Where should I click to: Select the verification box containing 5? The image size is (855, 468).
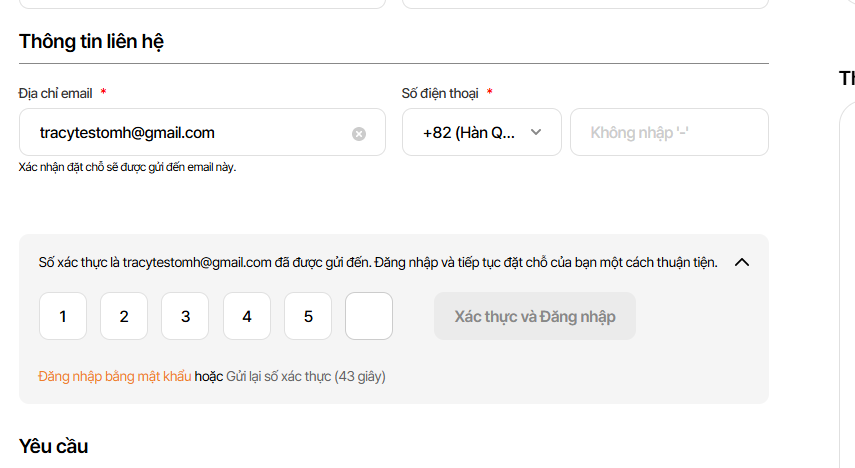308,316
